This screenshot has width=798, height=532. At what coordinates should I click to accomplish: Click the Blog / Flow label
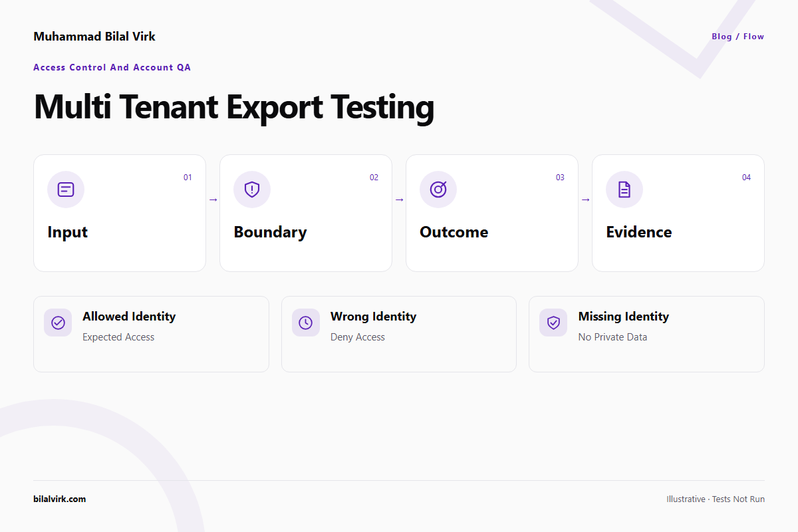(x=738, y=37)
